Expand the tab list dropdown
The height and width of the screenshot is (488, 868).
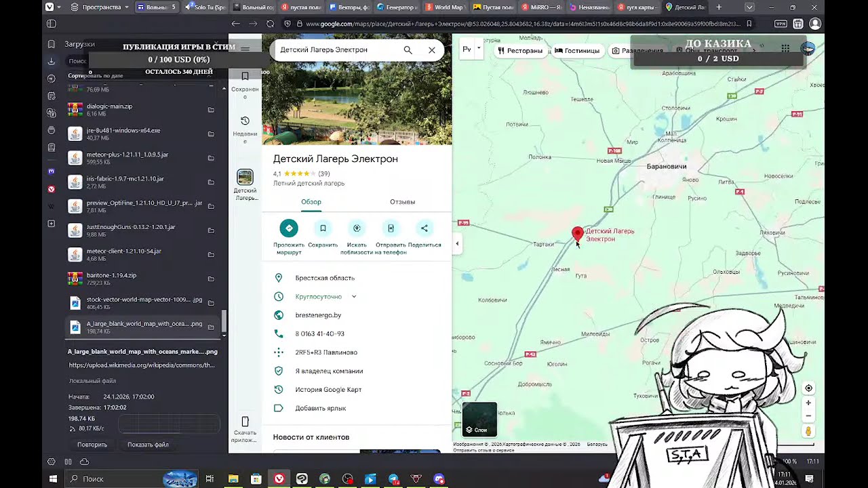tap(749, 7)
